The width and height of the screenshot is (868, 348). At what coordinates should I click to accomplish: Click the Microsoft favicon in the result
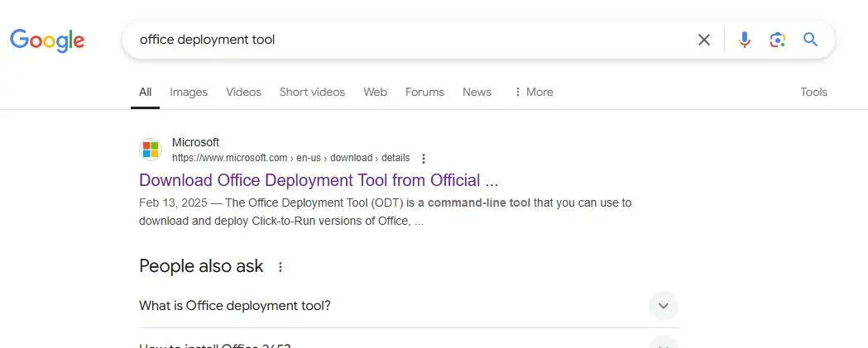pyautogui.click(x=150, y=150)
